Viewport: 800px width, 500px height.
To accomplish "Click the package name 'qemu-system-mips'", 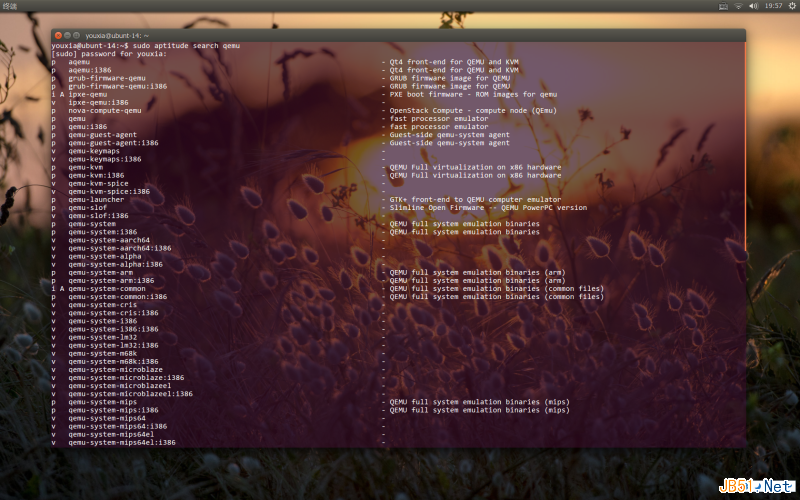I will click(x=103, y=403).
